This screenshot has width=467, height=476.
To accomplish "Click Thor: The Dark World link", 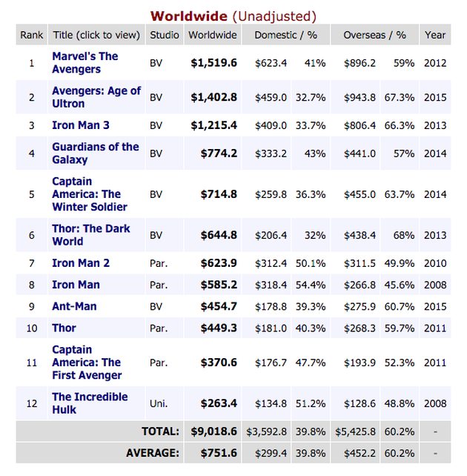I will [91, 235].
